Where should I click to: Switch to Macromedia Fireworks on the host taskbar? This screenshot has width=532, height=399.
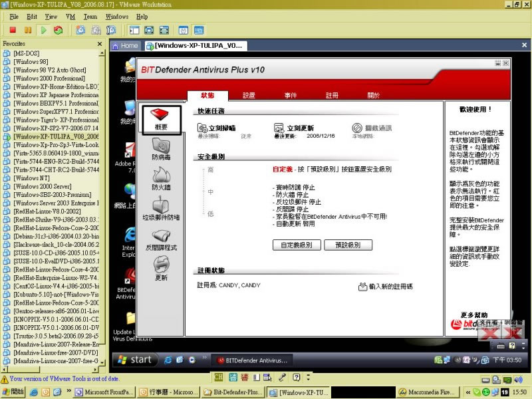pos(428,392)
